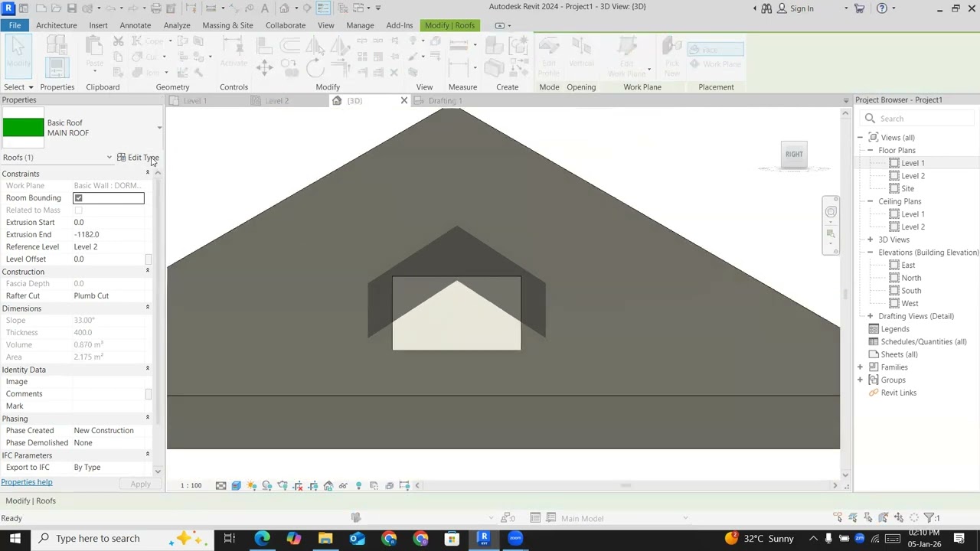The width and height of the screenshot is (980, 551).
Task: Open Default 3D View house icon
Action: (x=284, y=8)
